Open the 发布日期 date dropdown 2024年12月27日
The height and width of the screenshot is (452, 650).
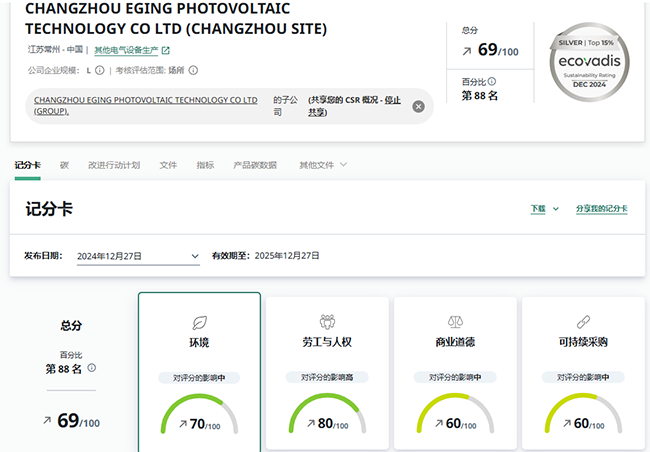tap(138, 256)
